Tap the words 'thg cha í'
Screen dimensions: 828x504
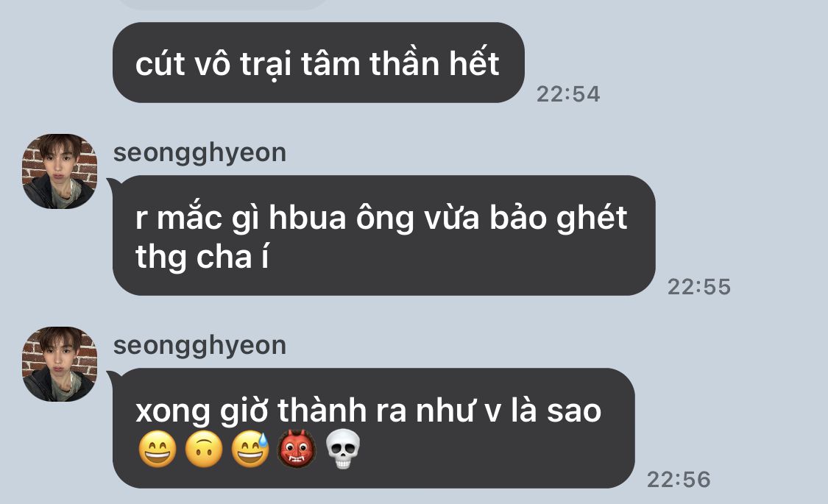[x=202, y=258]
